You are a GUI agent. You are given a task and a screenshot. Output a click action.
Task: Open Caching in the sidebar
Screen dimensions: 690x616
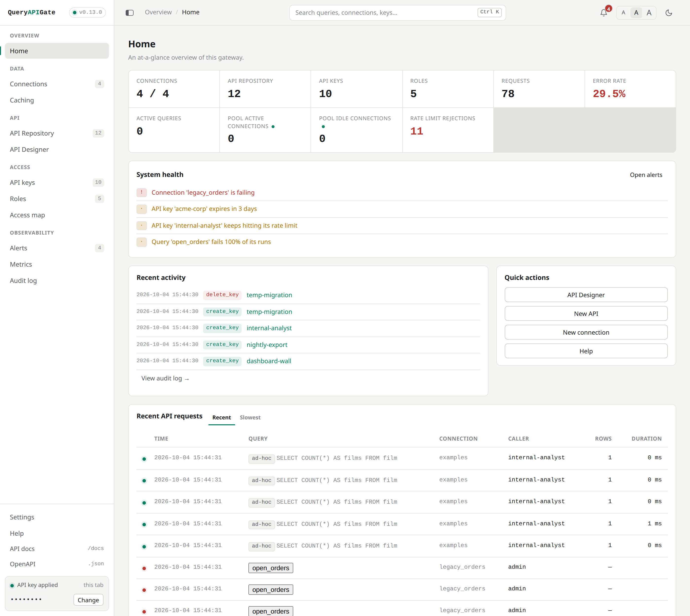click(x=57, y=100)
